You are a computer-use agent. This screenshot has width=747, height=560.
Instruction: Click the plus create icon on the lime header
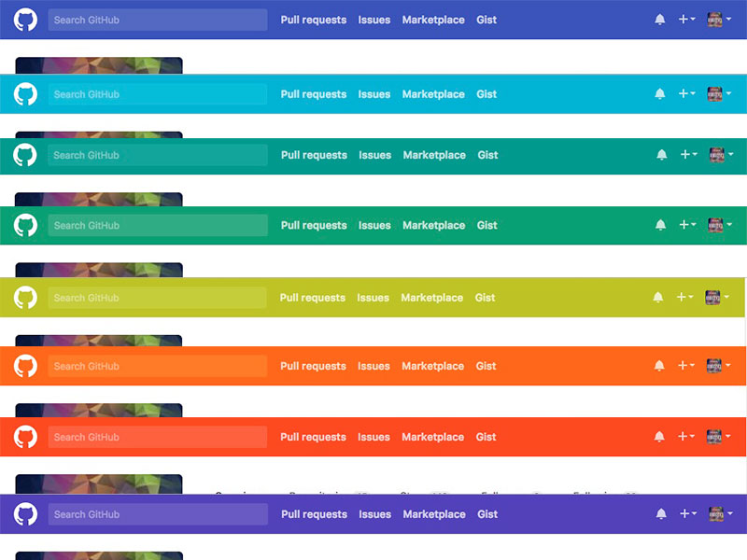682,297
